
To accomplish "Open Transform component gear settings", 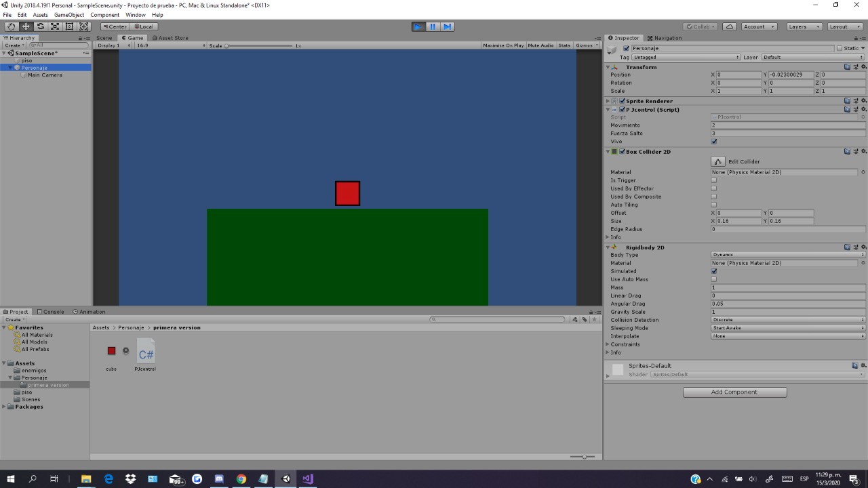I will tap(863, 67).
